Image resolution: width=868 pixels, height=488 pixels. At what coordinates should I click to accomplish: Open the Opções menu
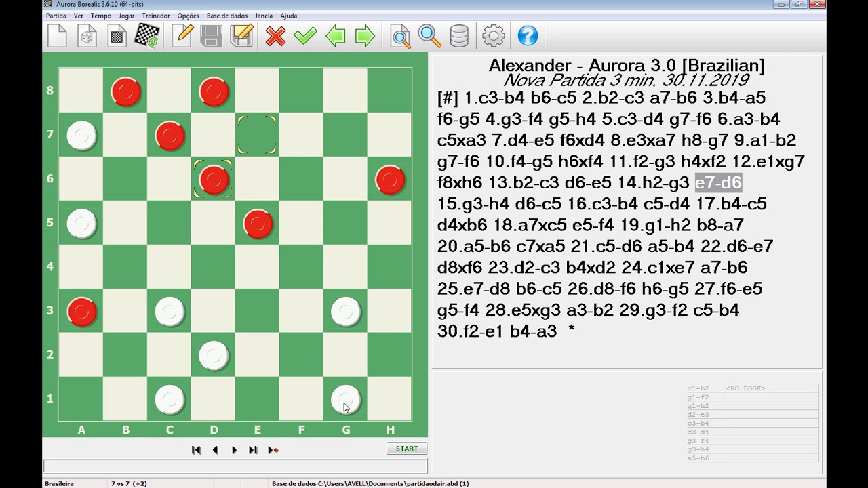pyautogui.click(x=189, y=16)
